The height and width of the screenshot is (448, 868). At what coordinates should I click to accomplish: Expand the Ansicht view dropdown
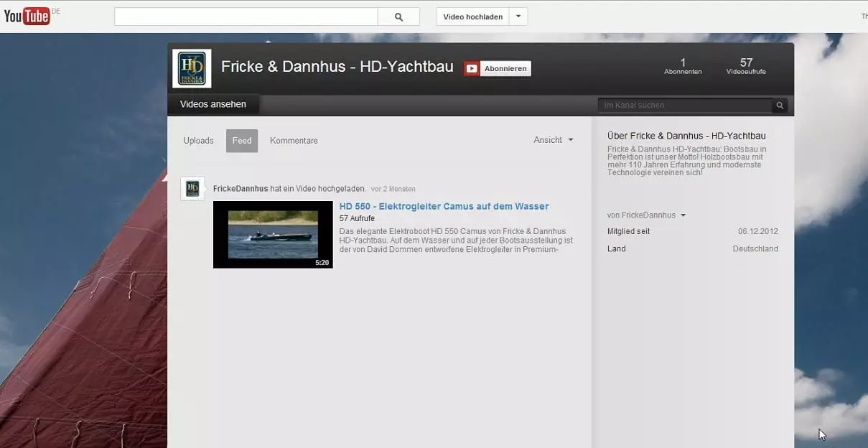(x=554, y=140)
